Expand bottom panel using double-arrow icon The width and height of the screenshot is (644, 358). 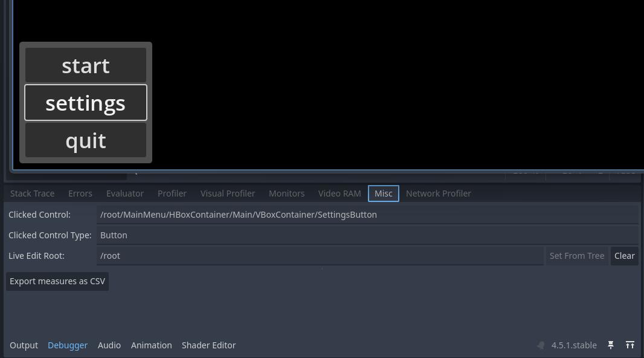(x=630, y=345)
